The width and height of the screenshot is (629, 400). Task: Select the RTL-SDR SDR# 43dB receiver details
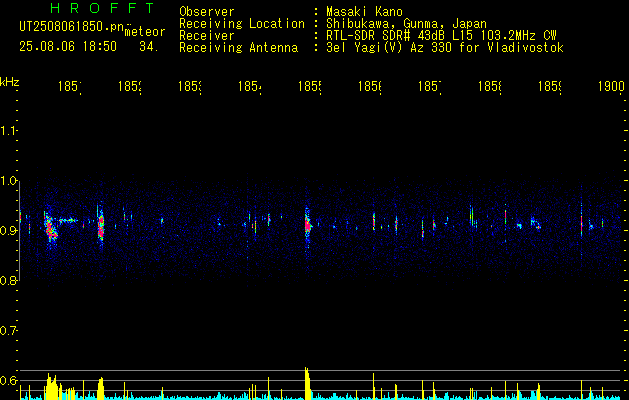441,36
